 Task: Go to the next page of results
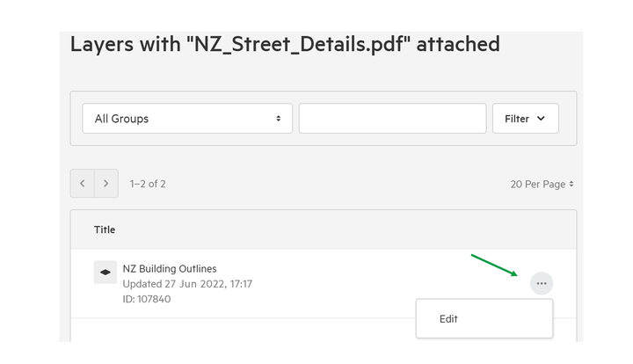point(106,184)
